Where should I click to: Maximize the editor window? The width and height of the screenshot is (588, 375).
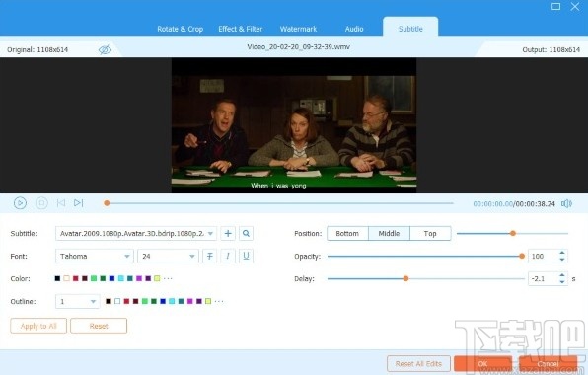click(555, 6)
